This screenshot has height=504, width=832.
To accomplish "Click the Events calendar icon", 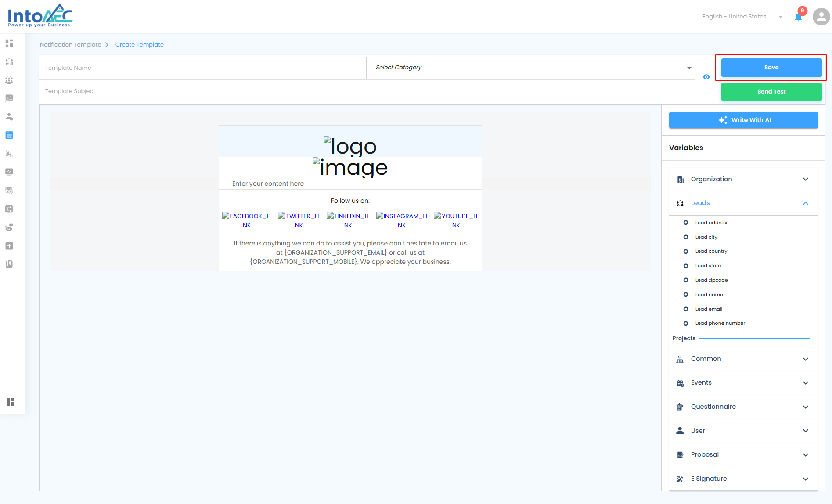I will coord(680,383).
